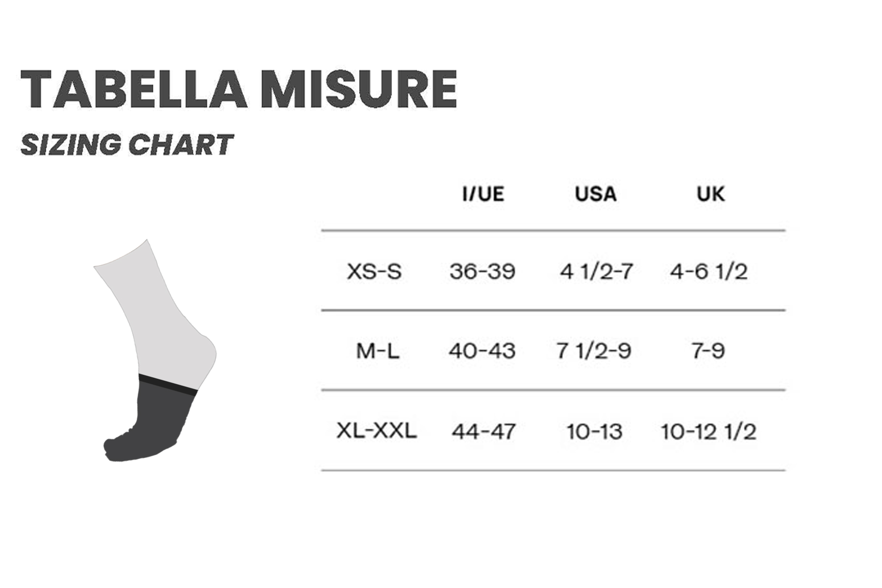Screen dimensions: 882x588
Task: Click the sock illustration image
Action: (x=155, y=350)
